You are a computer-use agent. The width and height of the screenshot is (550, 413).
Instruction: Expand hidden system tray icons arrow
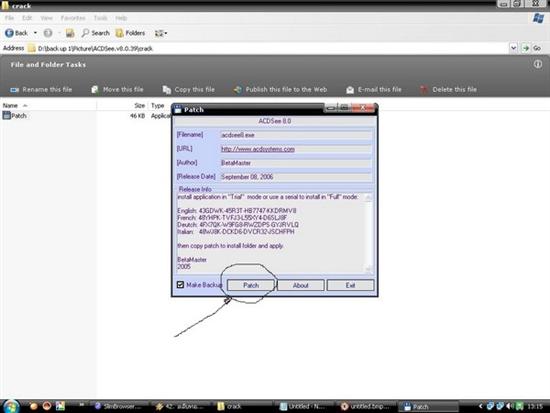click(481, 406)
